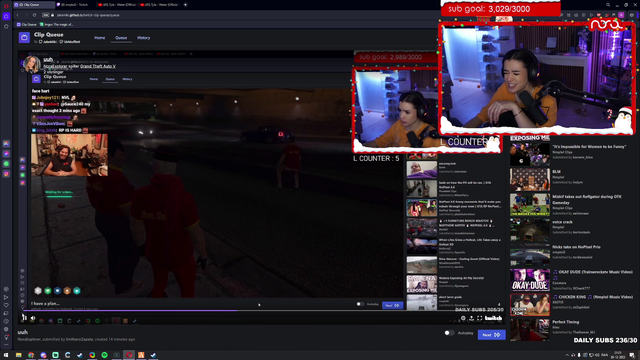Mute the clip player volume
This screenshot has width=640, height=360.
(33, 318)
